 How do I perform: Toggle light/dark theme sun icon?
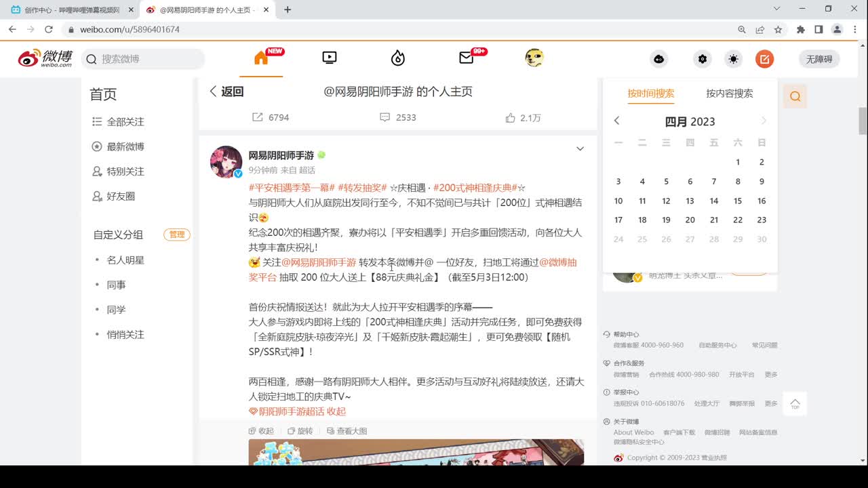coord(733,59)
